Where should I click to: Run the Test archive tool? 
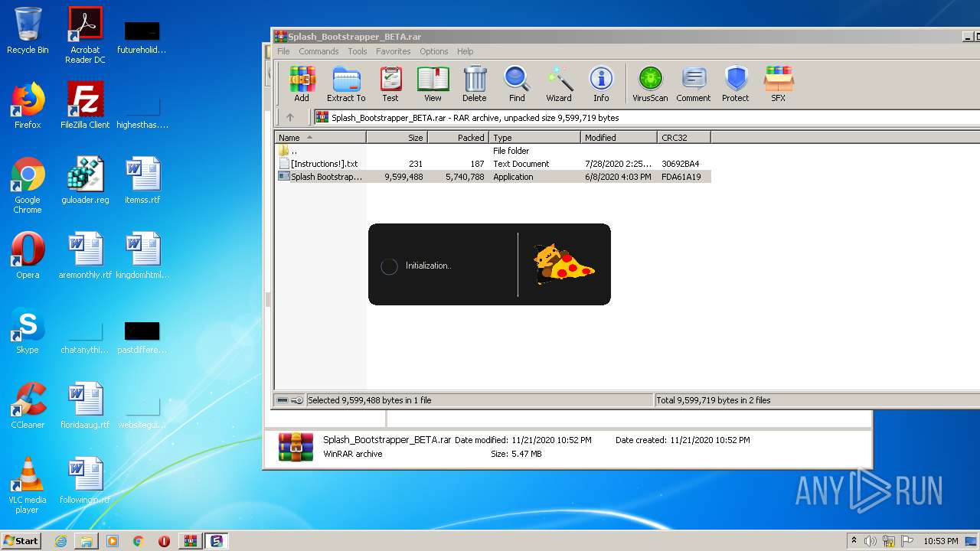pos(390,84)
